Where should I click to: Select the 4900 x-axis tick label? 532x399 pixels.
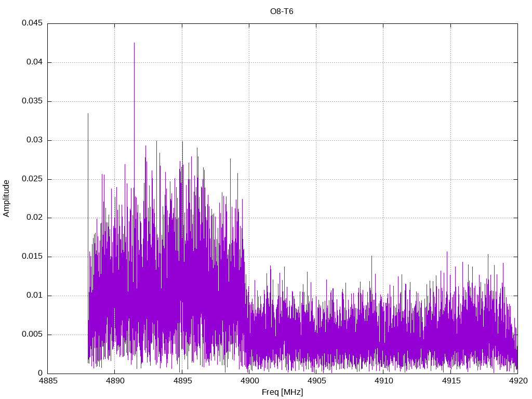click(249, 381)
